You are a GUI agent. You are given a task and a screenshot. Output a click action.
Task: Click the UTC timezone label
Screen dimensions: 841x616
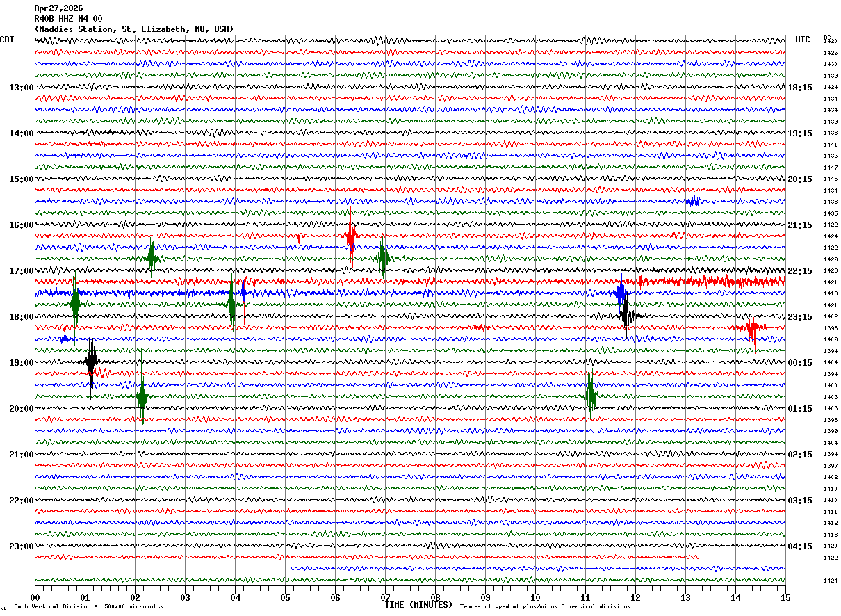point(803,40)
